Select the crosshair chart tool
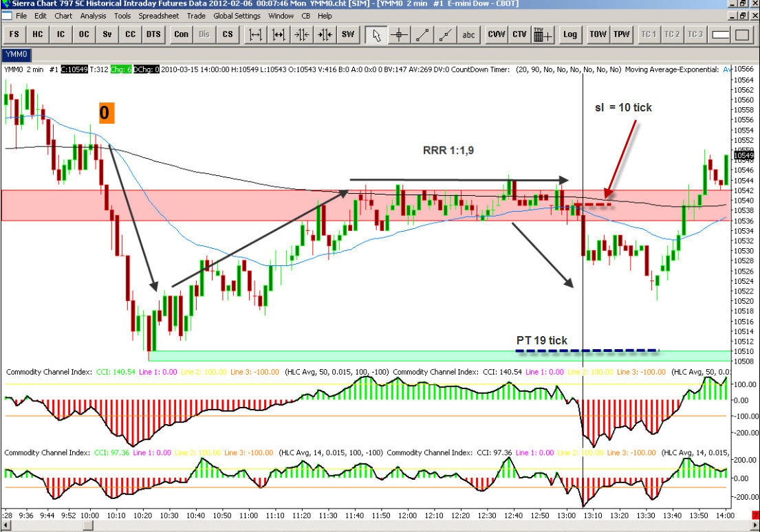Screen dimensions: 760x532 pos(400,34)
